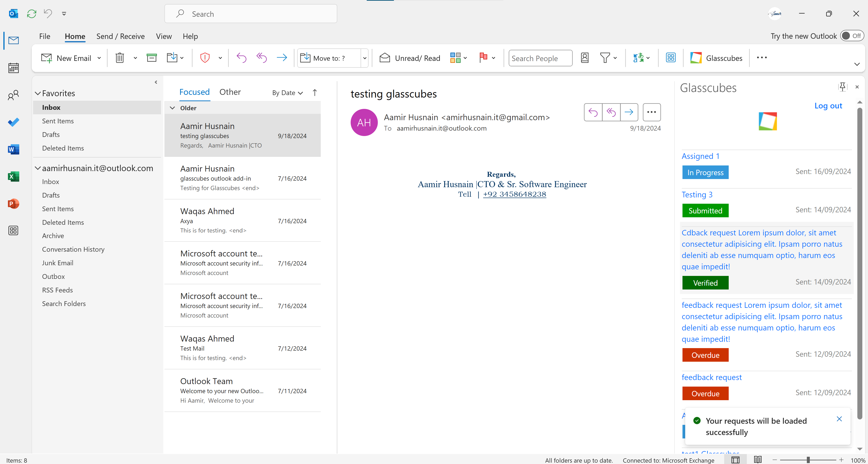Expand the Move to dropdown
Viewport: 868px width, 464px height.
pos(365,57)
